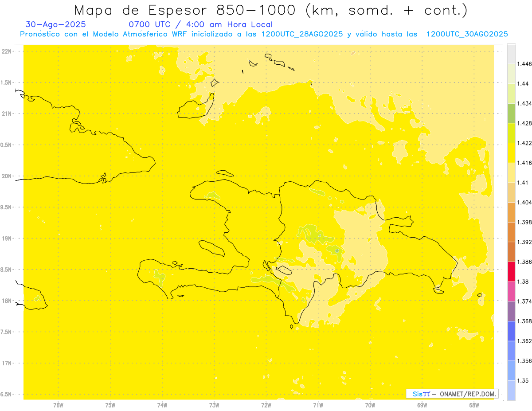This screenshot has width=532, height=411.
Task: Click the pale yellow color bar segment above 1.41
Action: click(511, 172)
